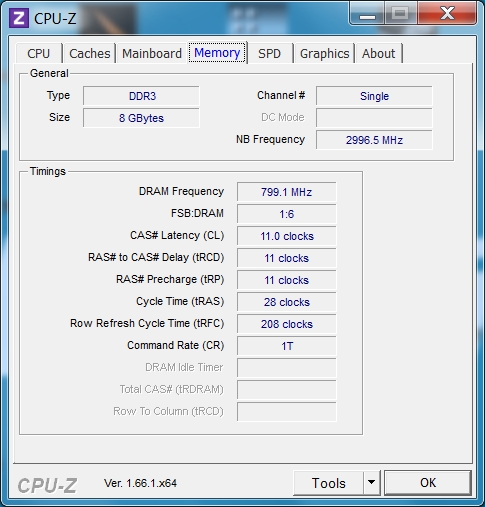
Task: Click the tRFC value 208 clocks
Action: [x=287, y=324]
